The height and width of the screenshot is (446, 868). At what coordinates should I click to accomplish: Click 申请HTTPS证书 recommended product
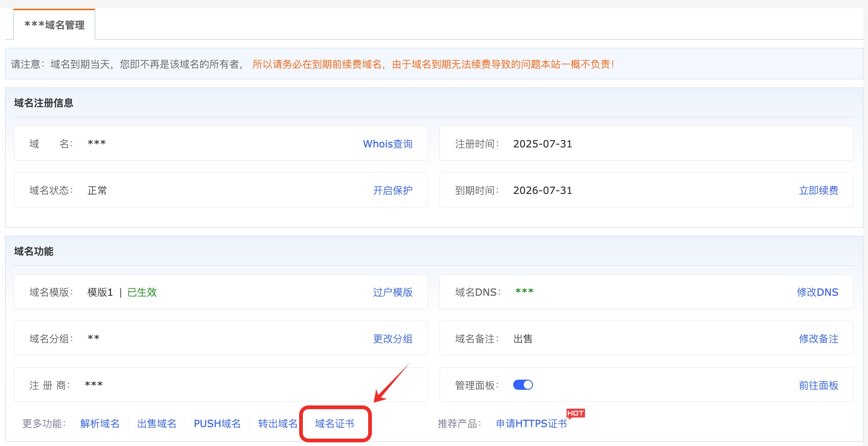(x=531, y=423)
